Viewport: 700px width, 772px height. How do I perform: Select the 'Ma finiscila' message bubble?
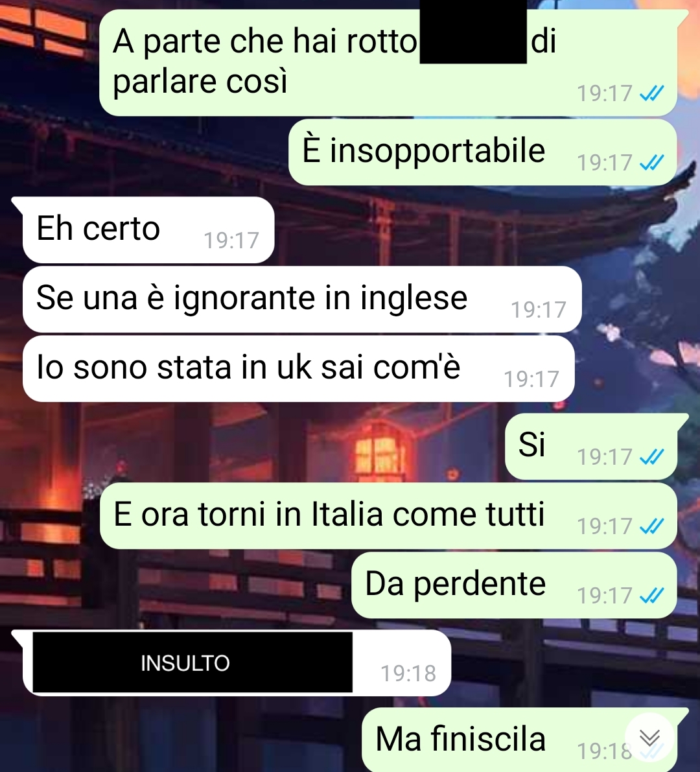tap(520, 740)
